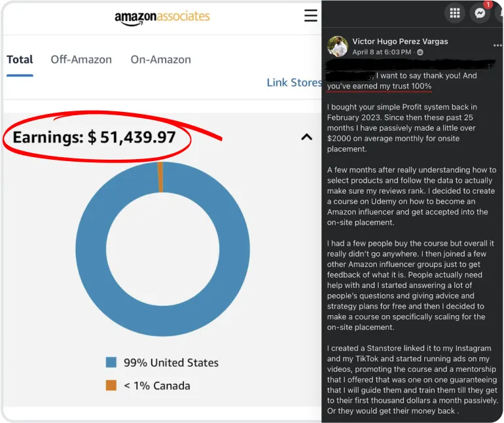Click Victor Hugo Perez Vargas profile picture
This screenshot has height=423, width=504.
tap(338, 46)
